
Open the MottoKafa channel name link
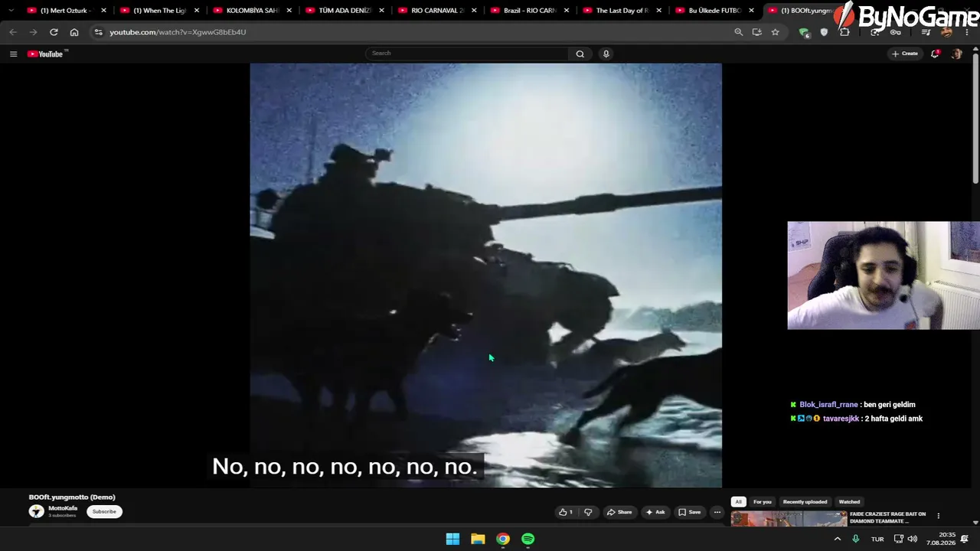click(63, 508)
